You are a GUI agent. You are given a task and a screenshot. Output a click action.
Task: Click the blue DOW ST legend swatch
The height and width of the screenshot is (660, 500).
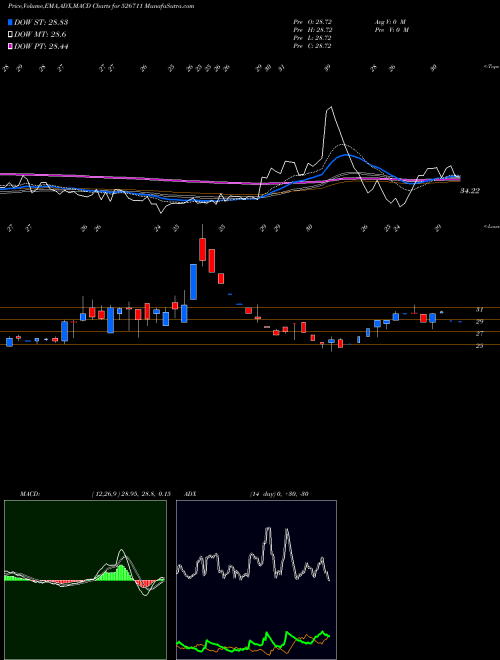coord(10,22)
